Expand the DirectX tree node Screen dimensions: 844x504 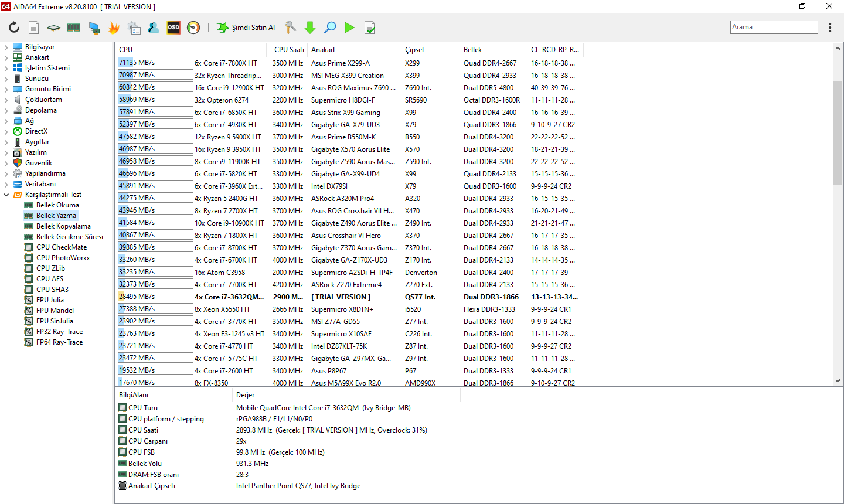[6, 131]
